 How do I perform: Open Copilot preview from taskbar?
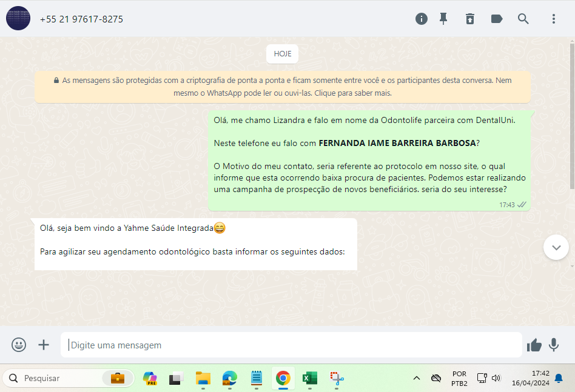[150, 378]
